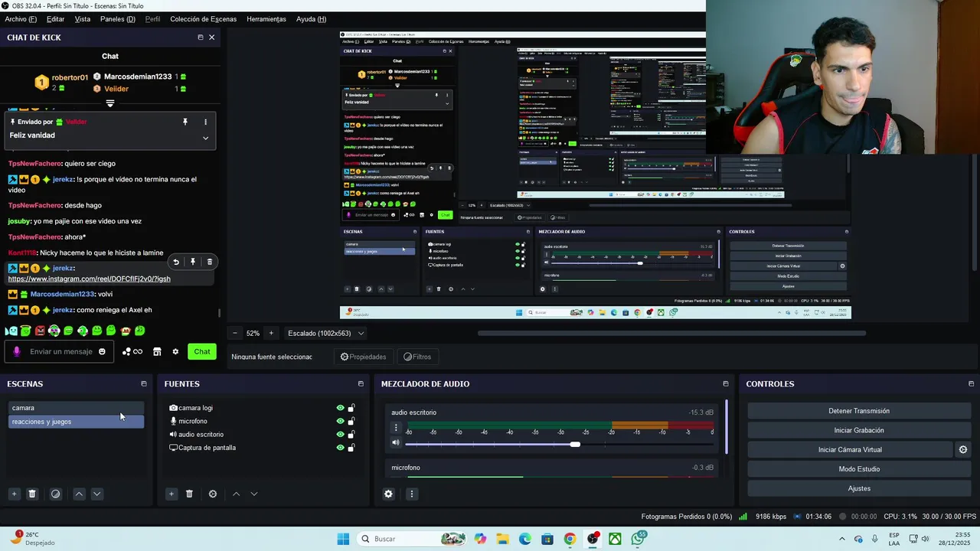Lock the audio escritorio source
Image resolution: width=980 pixels, height=551 pixels.
coord(351,434)
